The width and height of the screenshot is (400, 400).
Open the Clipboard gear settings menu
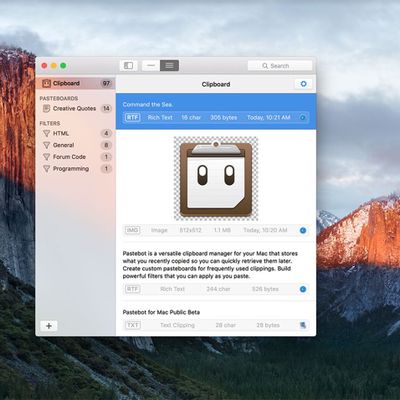303,84
